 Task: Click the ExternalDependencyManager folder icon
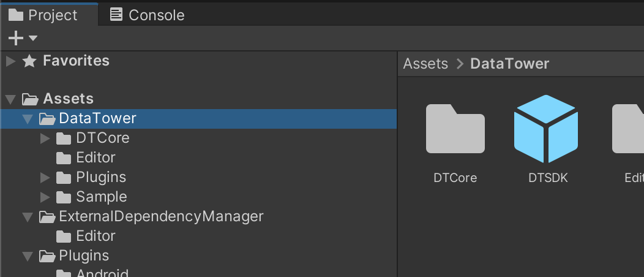click(x=47, y=216)
